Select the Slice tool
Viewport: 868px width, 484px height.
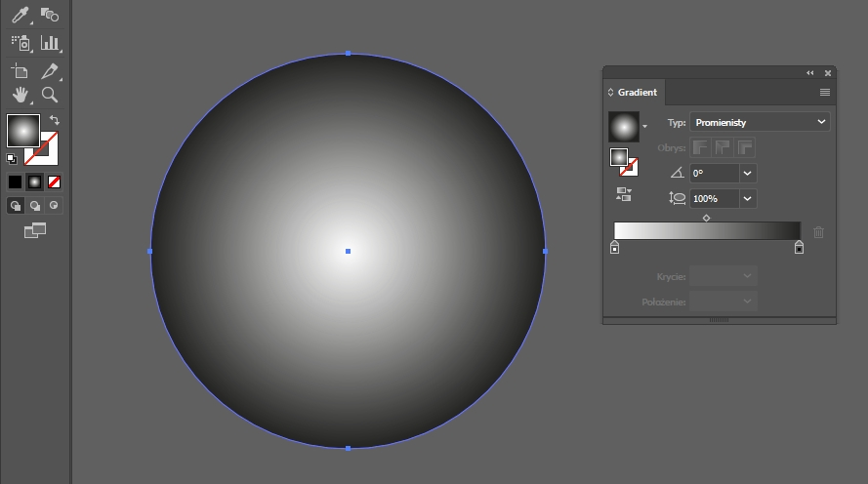click(49, 70)
